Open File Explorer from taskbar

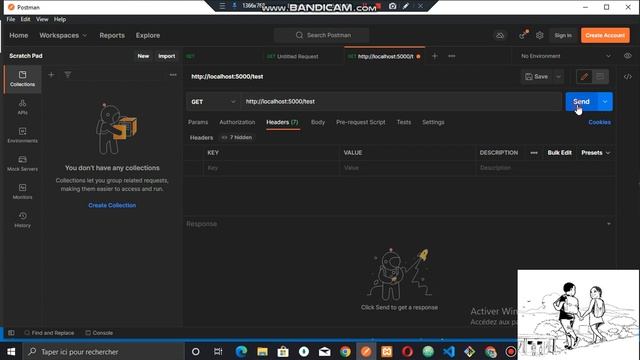(x=262, y=351)
